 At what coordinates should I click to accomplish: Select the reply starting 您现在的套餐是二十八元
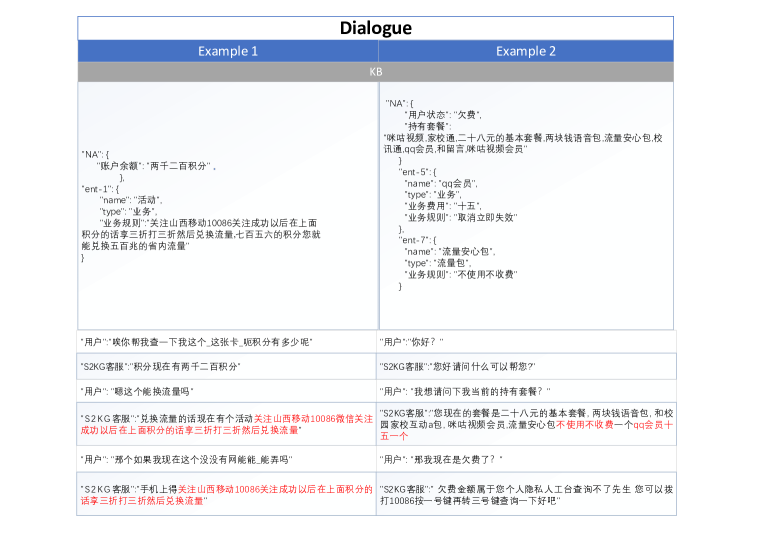526,424
